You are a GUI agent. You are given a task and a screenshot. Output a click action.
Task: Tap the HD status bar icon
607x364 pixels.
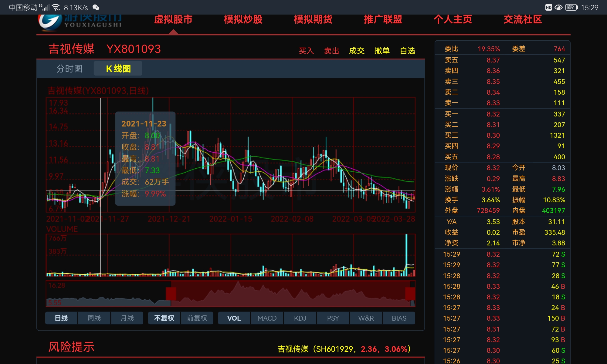click(548, 7)
